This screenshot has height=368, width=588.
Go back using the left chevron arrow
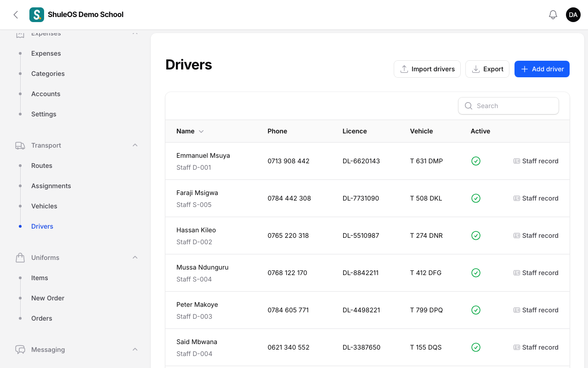click(16, 15)
